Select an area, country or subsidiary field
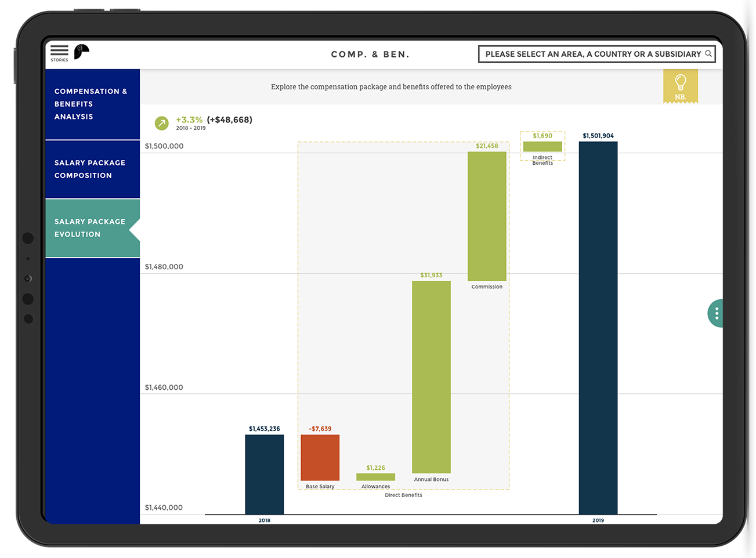 coord(592,54)
